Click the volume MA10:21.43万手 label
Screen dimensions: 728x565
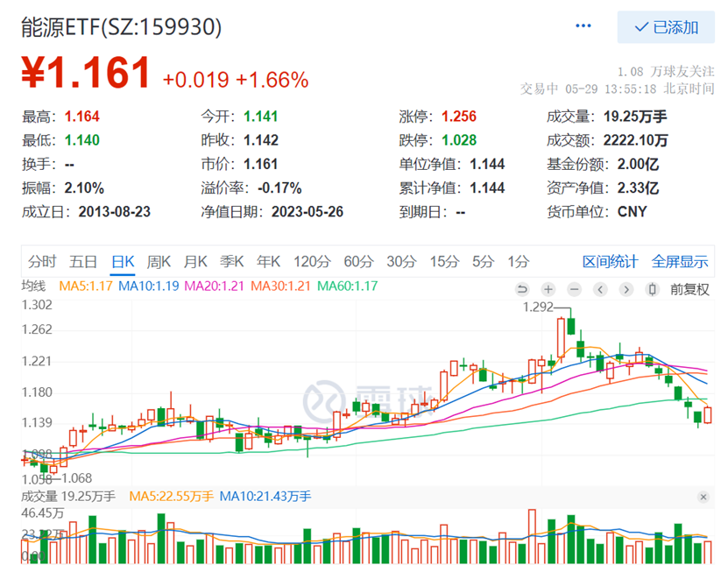(265, 497)
